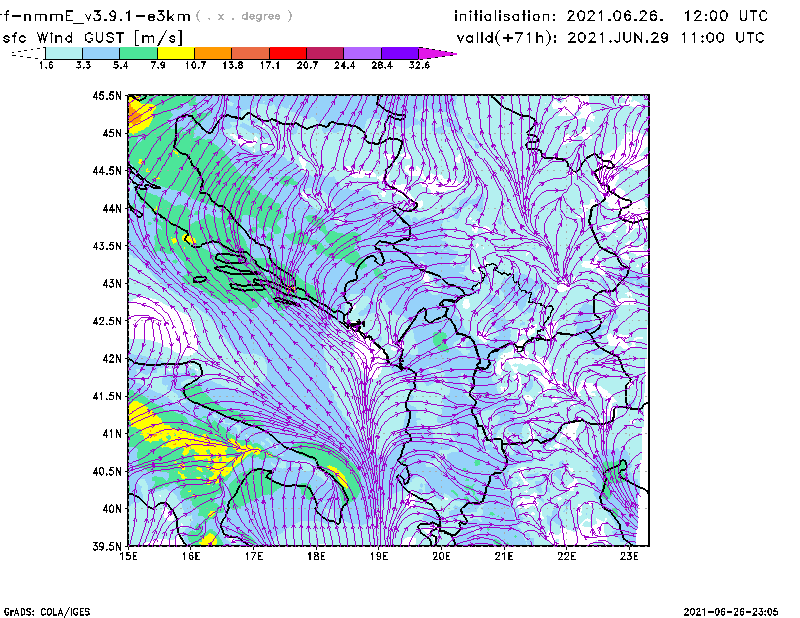Pick the 40.5N latitude label
This screenshot has height=618, width=800.
[107, 472]
